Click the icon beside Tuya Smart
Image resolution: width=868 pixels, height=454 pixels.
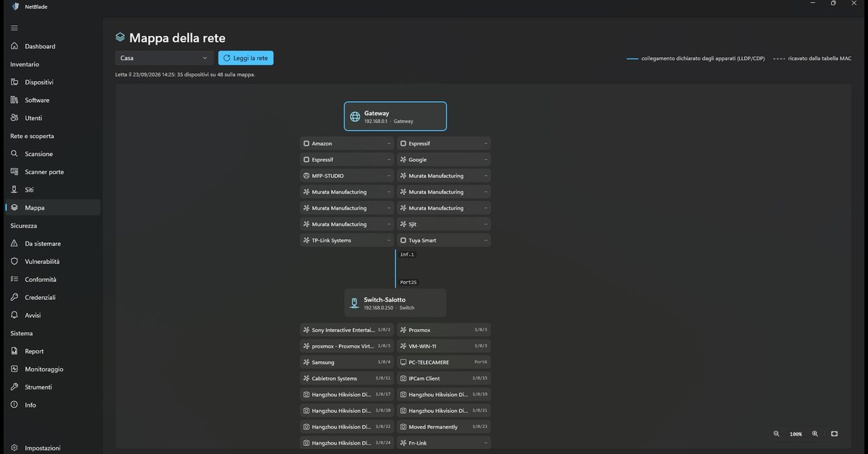pyautogui.click(x=403, y=240)
